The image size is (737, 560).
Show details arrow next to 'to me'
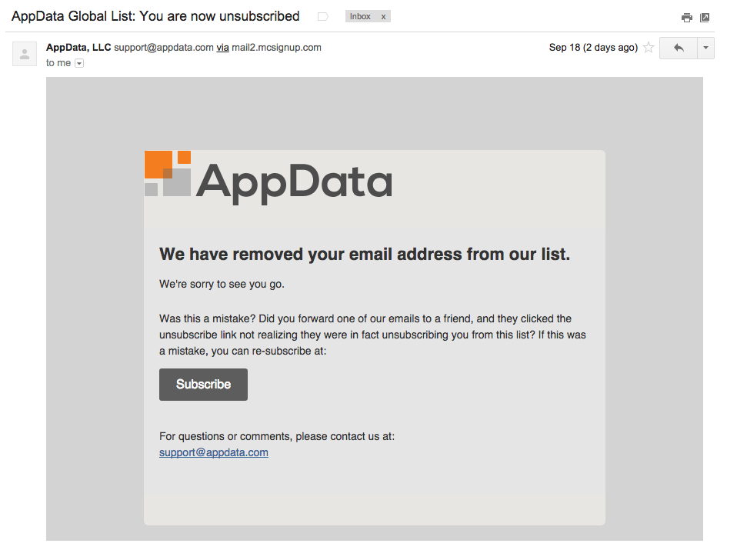tap(79, 64)
